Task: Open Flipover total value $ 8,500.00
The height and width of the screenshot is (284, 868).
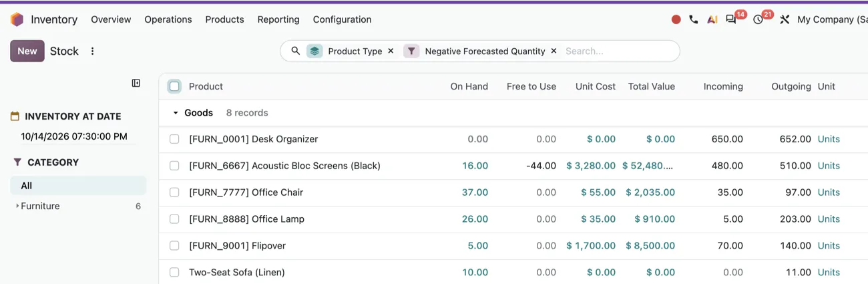Action: (x=650, y=246)
